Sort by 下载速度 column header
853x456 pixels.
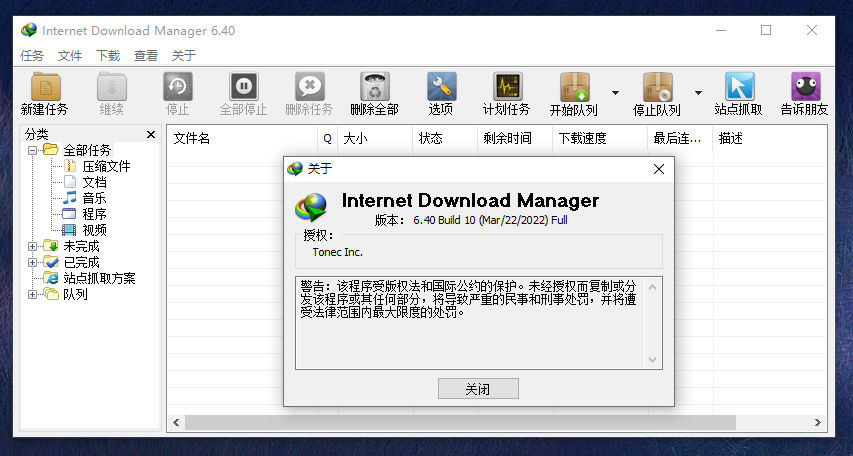coord(600,138)
